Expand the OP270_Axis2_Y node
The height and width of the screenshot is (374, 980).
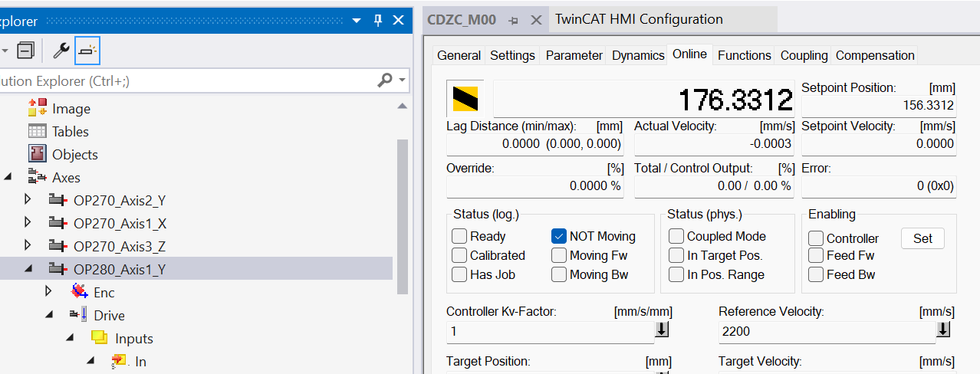(28, 200)
